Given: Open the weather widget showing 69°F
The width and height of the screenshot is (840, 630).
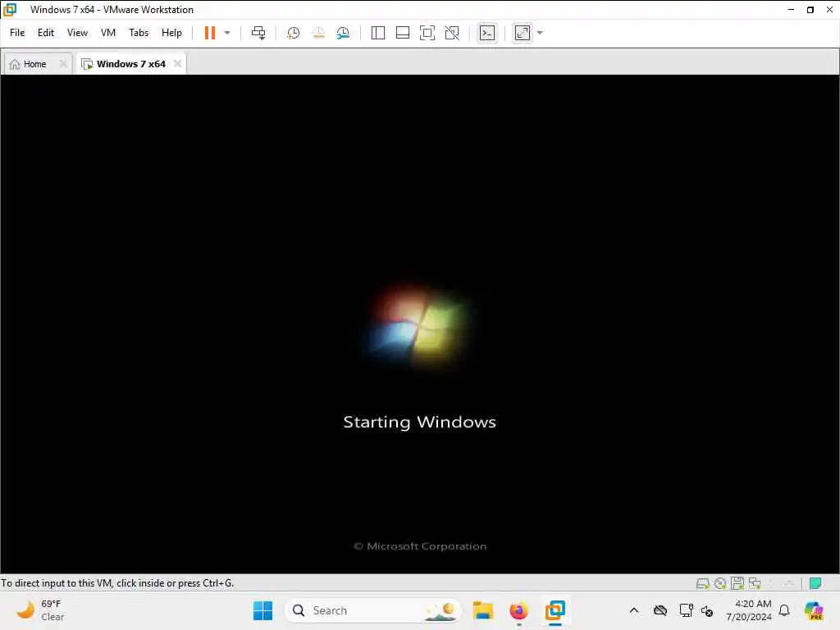Looking at the screenshot, I should click(x=39, y=610).
